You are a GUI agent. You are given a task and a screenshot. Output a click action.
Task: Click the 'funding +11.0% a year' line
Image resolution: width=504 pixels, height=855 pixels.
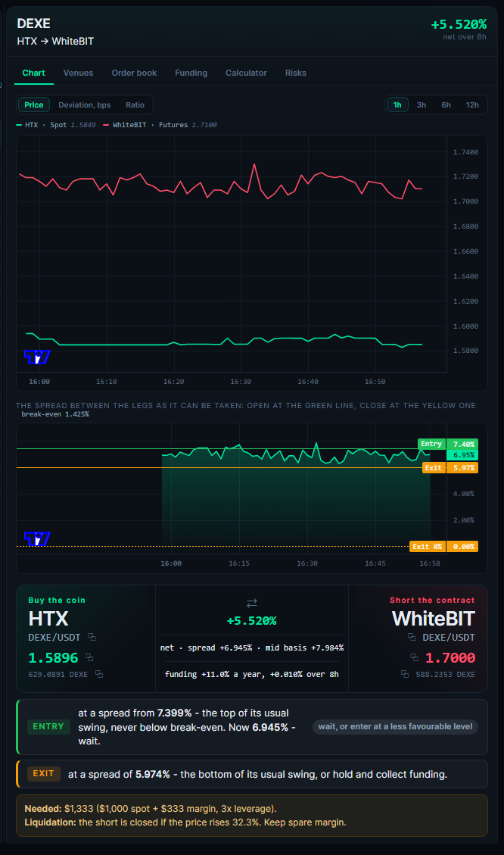click(252, 674)
